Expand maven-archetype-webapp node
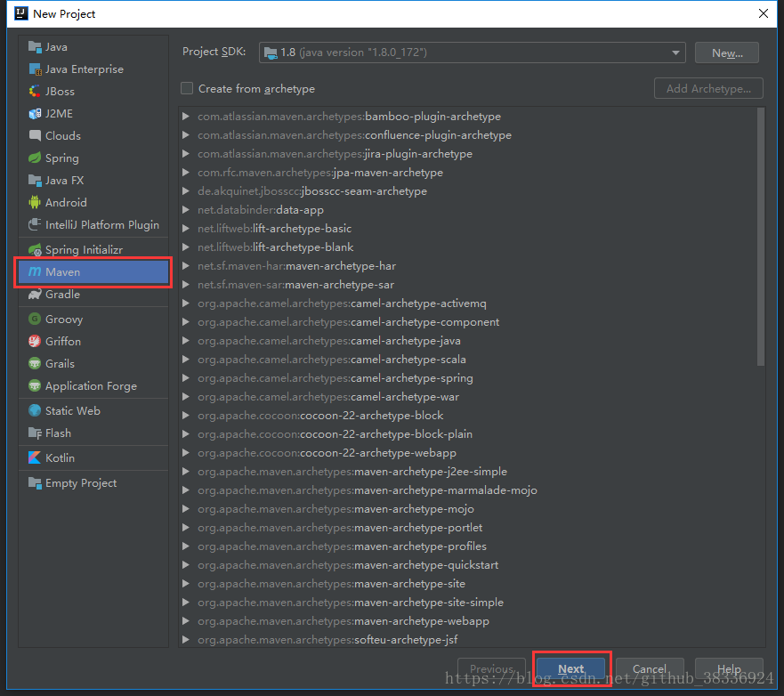784x696 pixels. [185, 621]
